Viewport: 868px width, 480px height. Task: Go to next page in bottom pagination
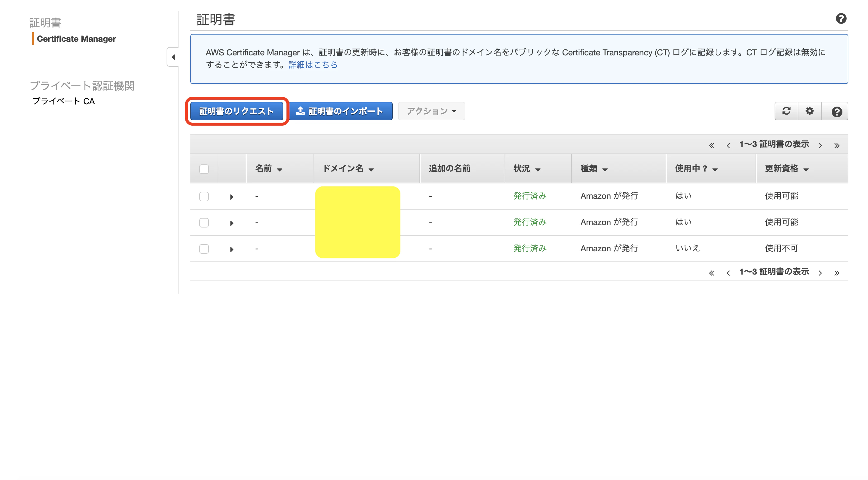[x=820, y=273]
